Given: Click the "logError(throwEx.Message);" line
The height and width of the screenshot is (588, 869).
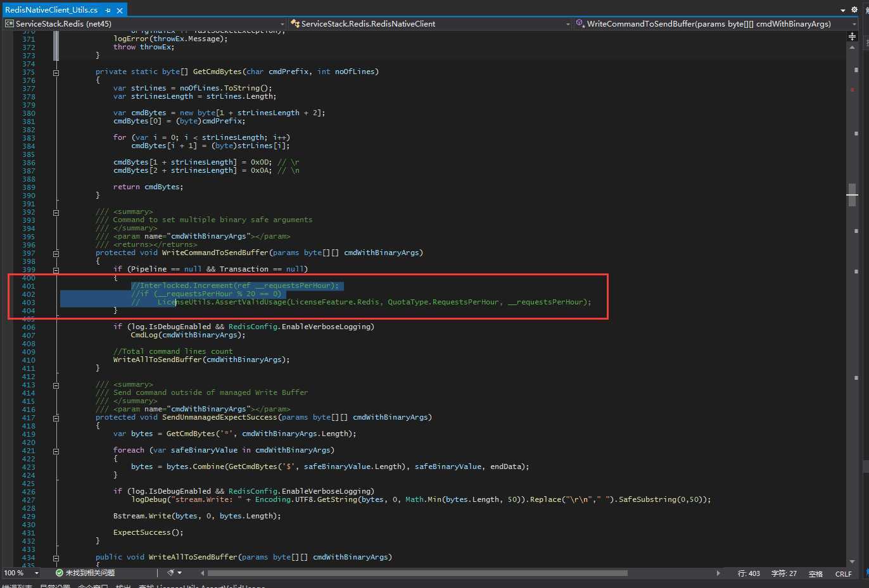Looking at the screenshot, I should (170, 39).
